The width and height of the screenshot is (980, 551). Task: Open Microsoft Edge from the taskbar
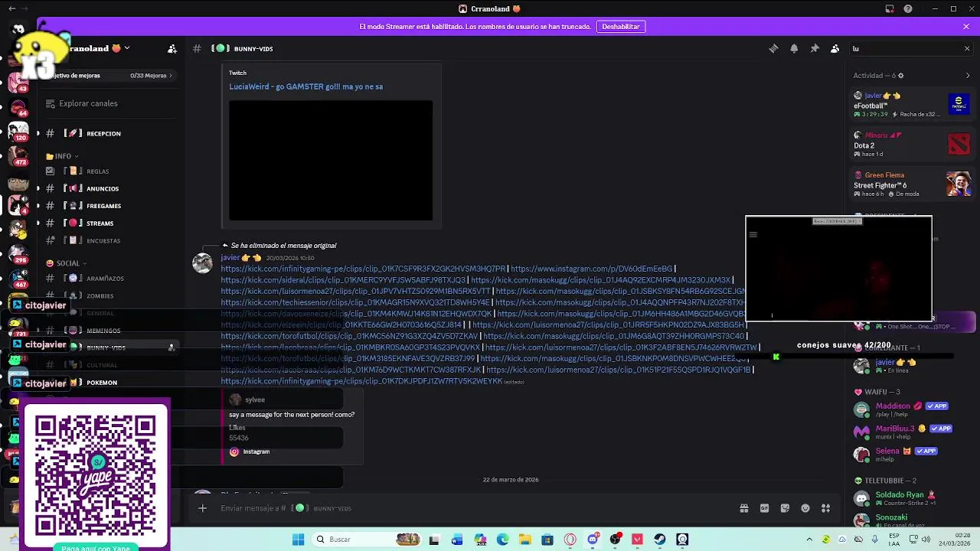click(x=502, y=540)
